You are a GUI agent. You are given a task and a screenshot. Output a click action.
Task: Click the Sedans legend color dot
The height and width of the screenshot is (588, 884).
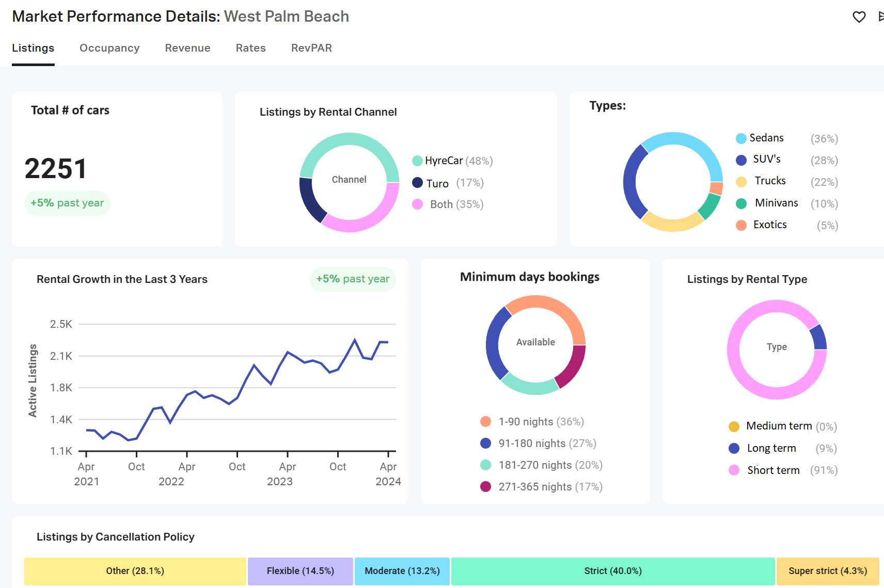(x=741, y=138)
